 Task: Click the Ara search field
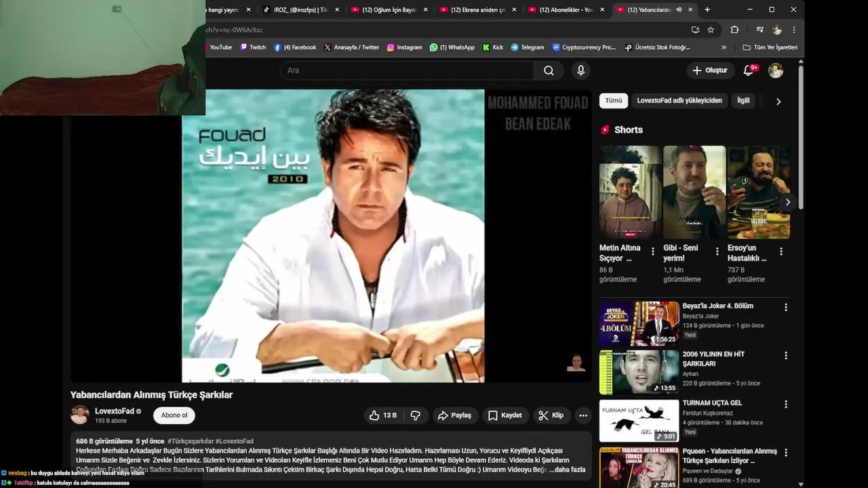tap(407, 70)
